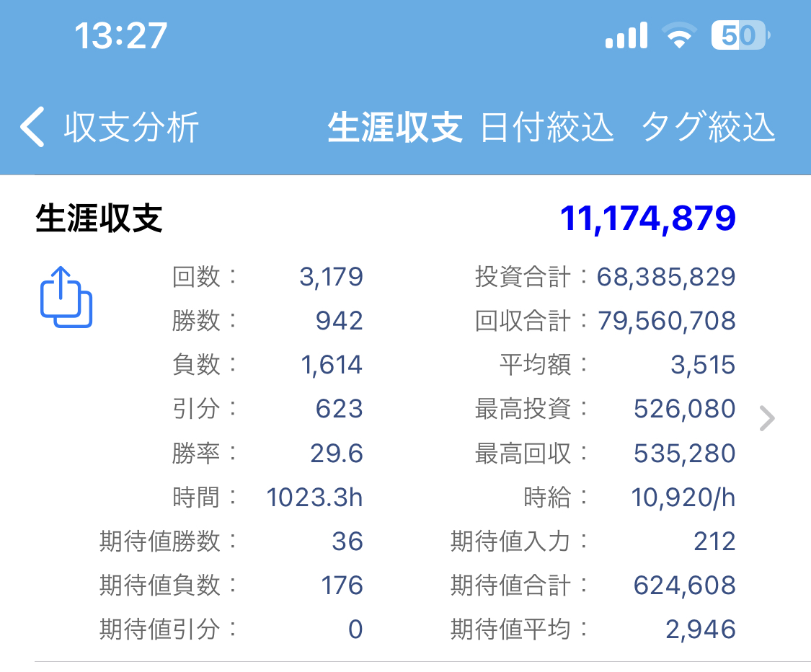The height and width of the screenshot is (672, 811).
Task: Tap the 生涯収支 section heading
Action: (x=99, y=218)
